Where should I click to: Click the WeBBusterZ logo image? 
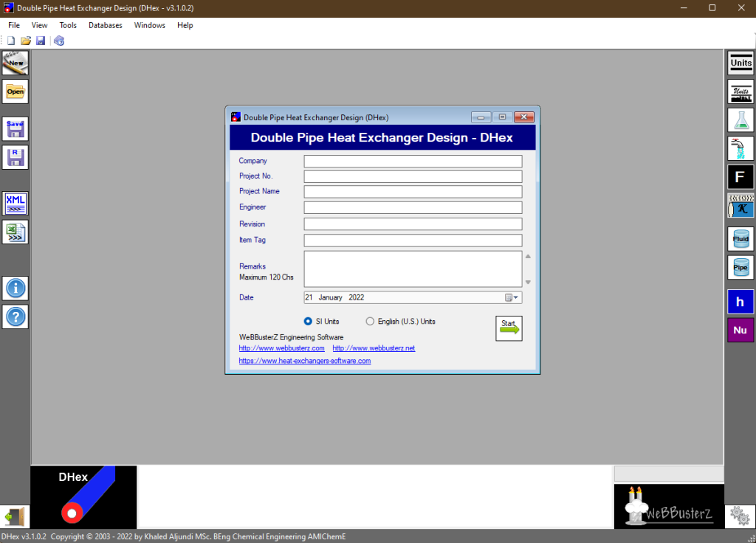click(669, 506)
